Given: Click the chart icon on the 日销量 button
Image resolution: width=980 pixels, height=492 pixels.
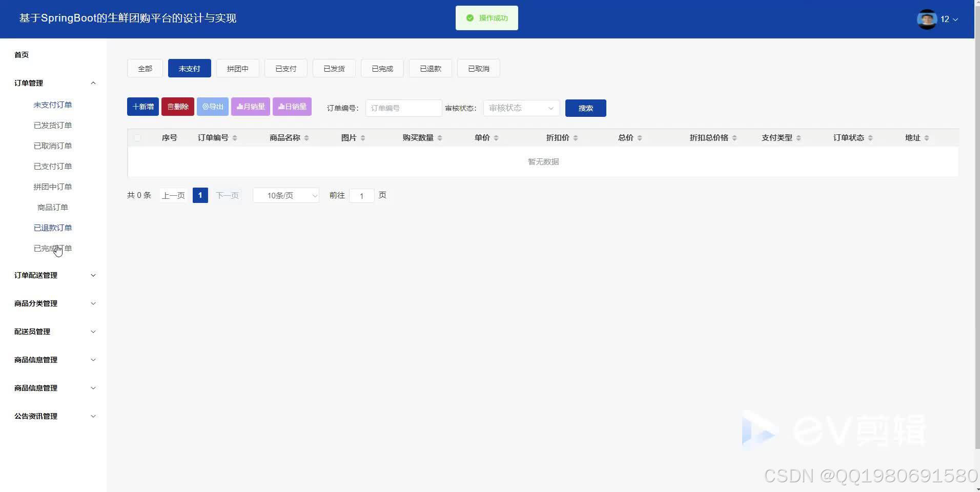Looking at the screenshot, I should pyautogui.click(x=281, y=107).
